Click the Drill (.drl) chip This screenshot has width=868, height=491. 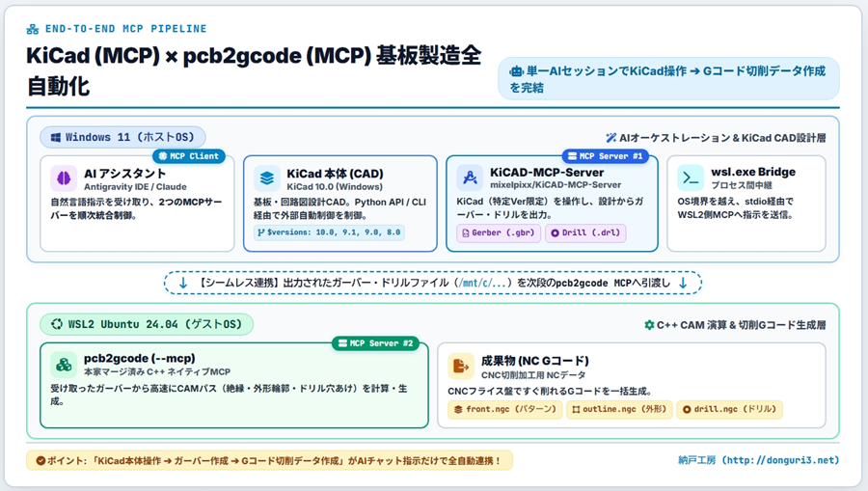[x=585, y=233]
